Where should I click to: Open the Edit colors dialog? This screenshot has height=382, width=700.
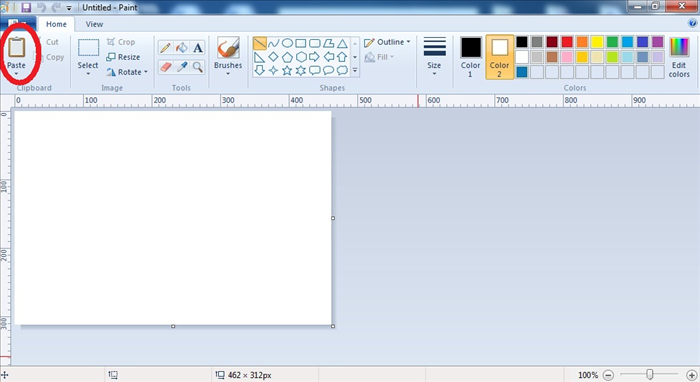click(x=679, y=57)
